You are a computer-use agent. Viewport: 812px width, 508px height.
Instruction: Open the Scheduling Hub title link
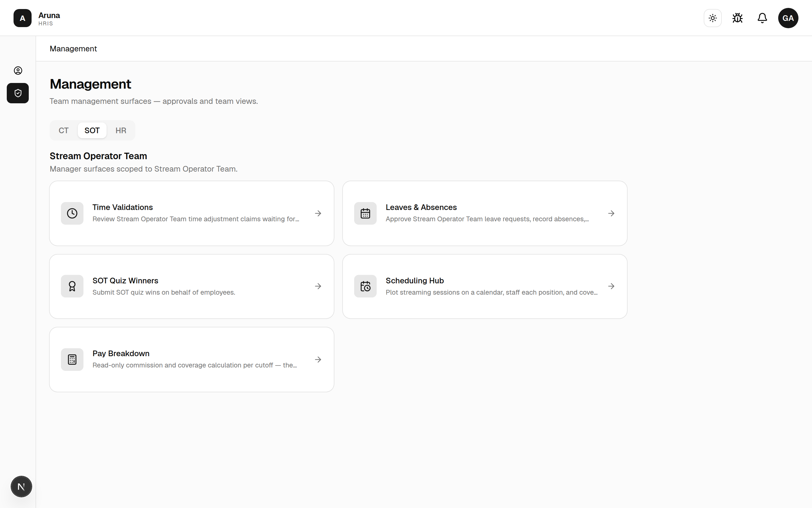pos(415,281)
